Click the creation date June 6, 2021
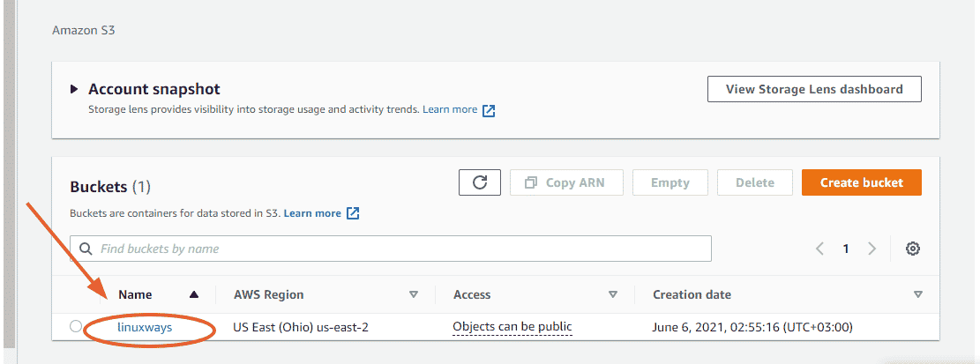The width and height of the screenshot is (980, 364). [x=752, y=326]
